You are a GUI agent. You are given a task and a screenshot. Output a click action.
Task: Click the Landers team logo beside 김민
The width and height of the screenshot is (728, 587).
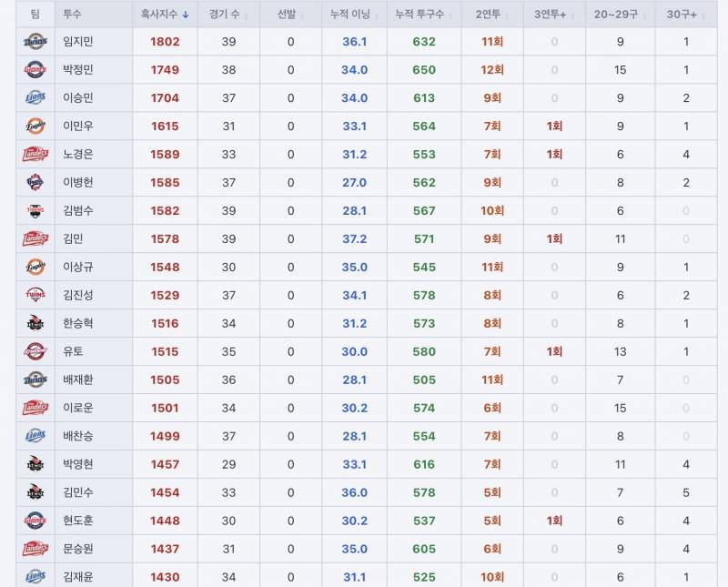click(x=35, y=239)
